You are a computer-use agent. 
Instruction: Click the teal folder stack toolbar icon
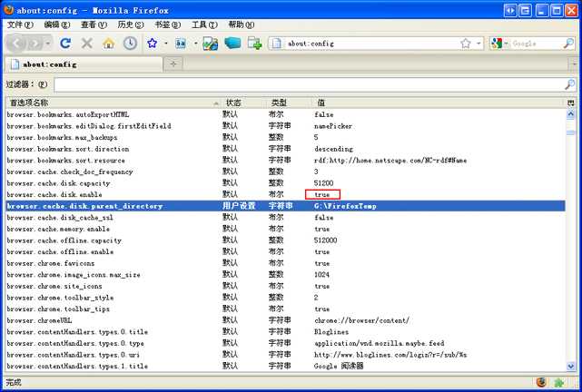(232, 44)
